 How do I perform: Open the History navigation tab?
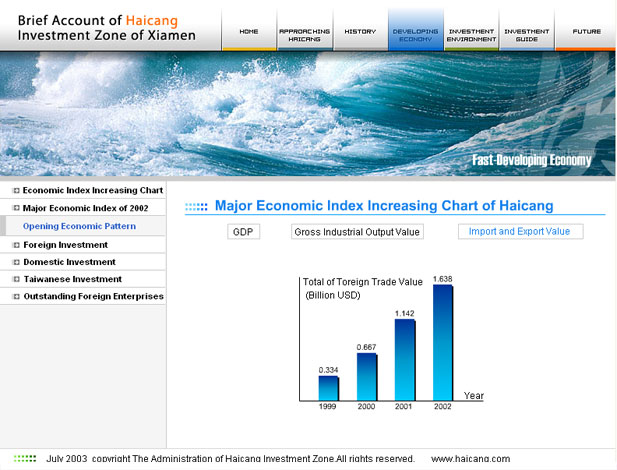point(360,32)
